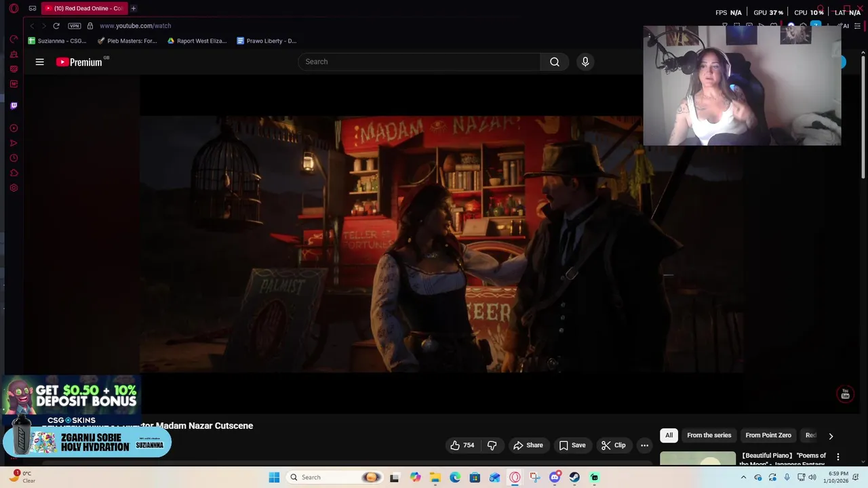
Task: Open Windows Start menu
Action: (274, 477)
